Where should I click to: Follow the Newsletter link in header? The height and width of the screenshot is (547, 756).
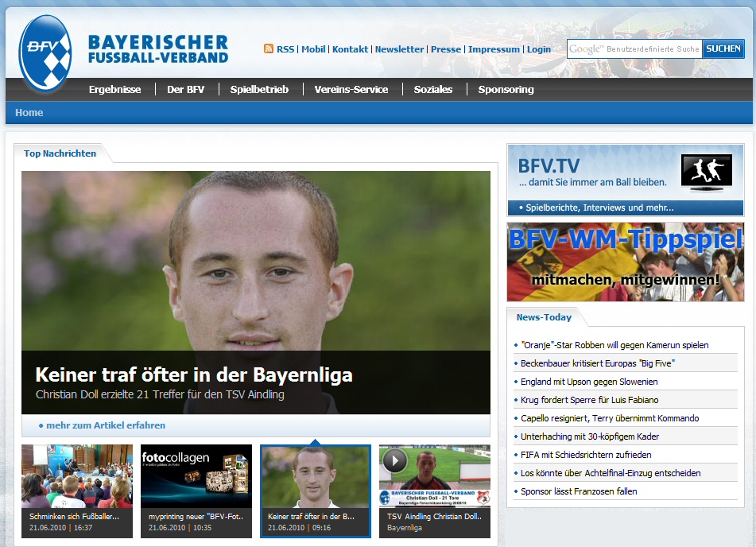tap(399, 49)
